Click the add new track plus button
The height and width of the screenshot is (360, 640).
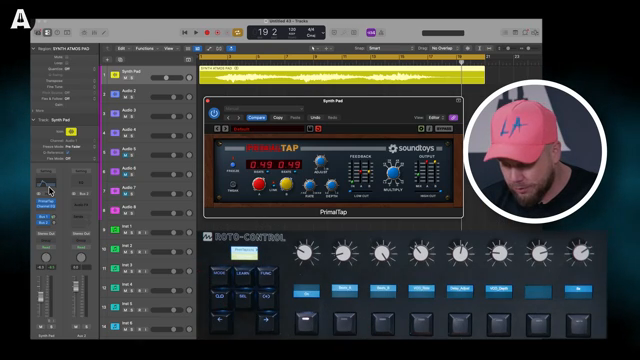(x=107, y=60)
